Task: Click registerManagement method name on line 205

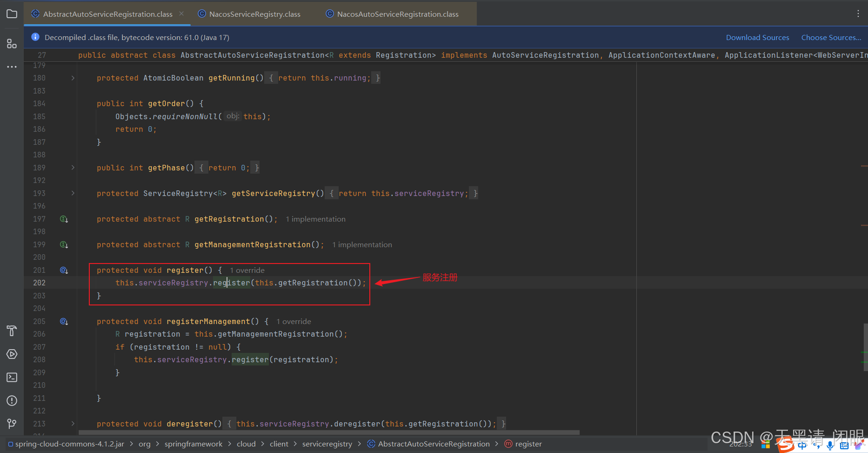Action: point(208,321)
